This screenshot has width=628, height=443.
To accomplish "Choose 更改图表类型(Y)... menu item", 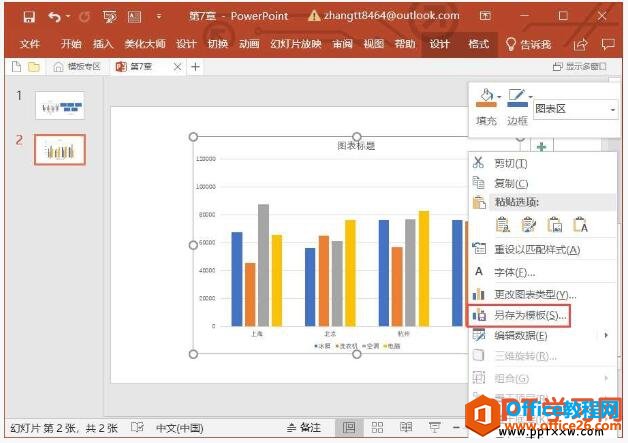I will [535, 295].
